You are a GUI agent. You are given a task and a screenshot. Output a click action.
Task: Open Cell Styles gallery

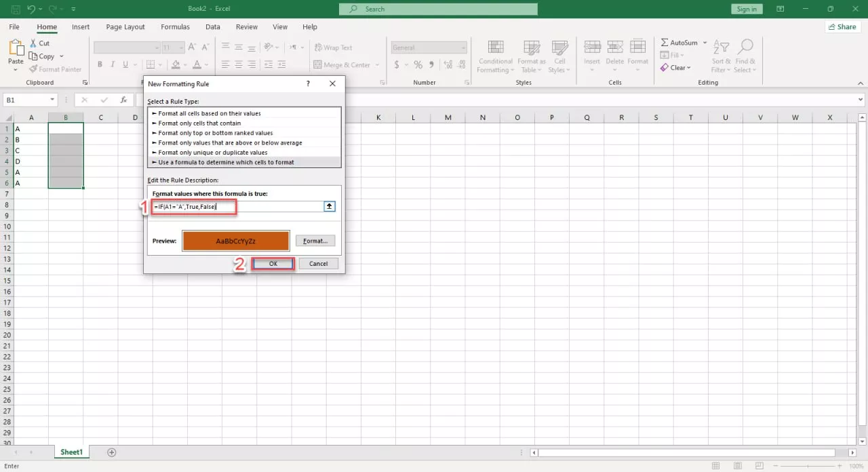(x=559, y=56)
